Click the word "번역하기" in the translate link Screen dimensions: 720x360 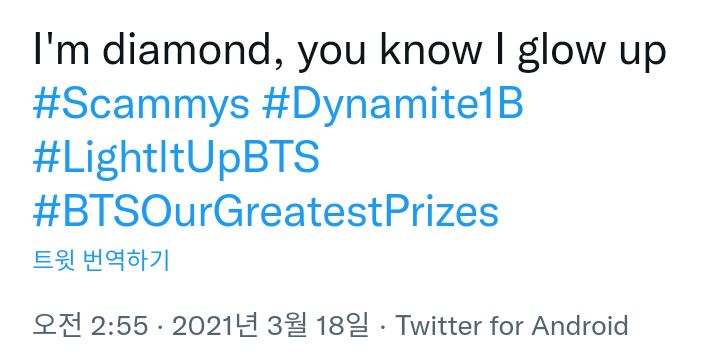(127, 260)
